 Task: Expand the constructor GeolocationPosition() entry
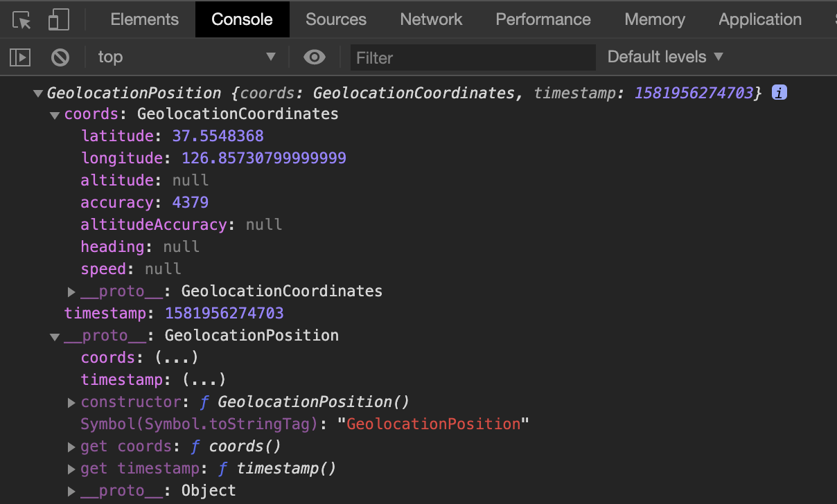point(71,402)
